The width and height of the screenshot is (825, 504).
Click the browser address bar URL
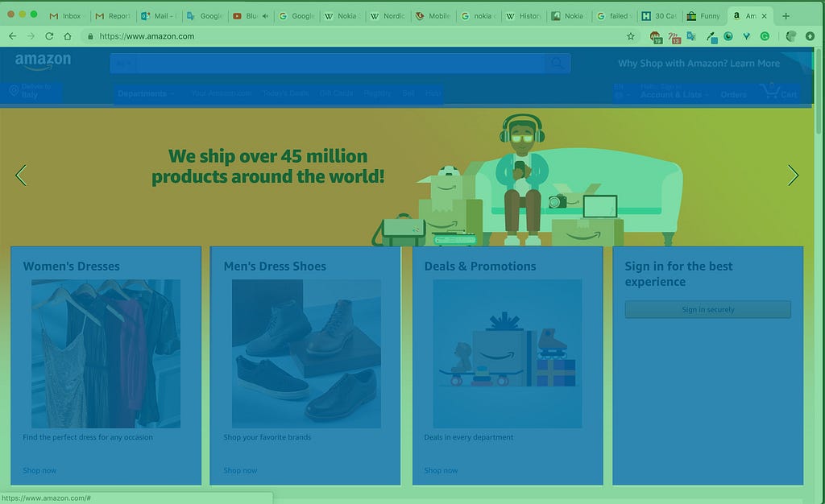pos(147,36)
